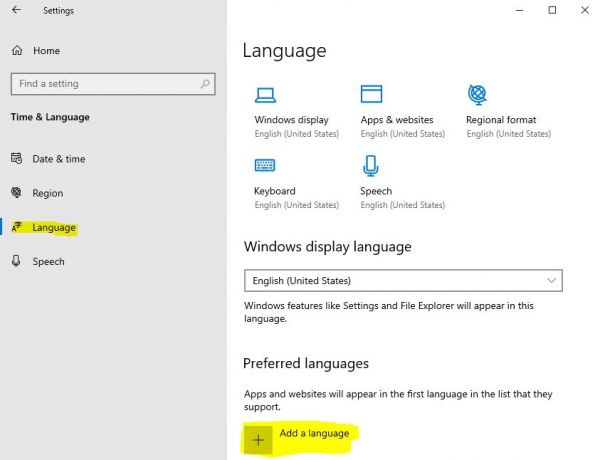Select the Speech microphone icon in sidebar
This screenshot has height=460, width=600.
[17, 261]
